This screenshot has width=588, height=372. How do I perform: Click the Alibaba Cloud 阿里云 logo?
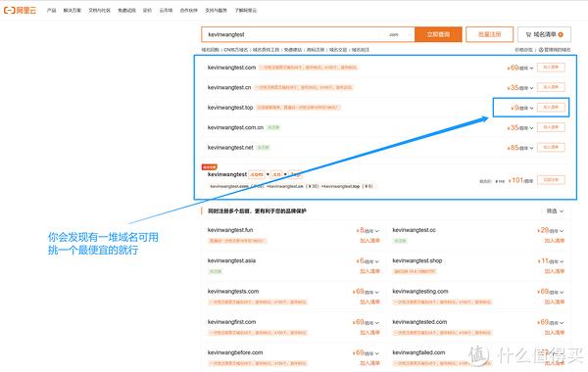coord(20,10)
